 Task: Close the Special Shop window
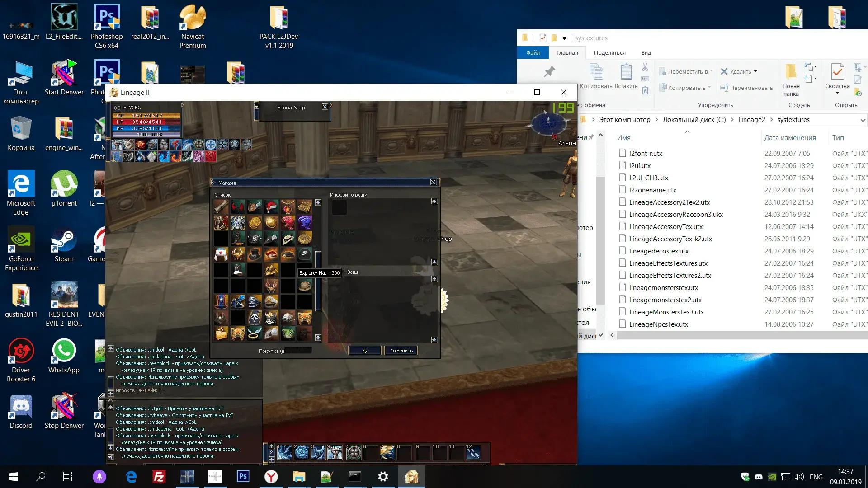[x=325, y=107]
